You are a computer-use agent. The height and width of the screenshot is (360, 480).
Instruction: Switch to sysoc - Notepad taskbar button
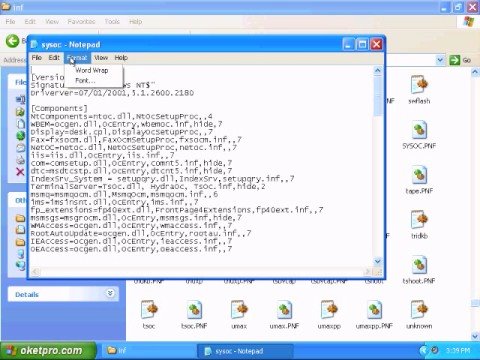[x=245, y=351]
